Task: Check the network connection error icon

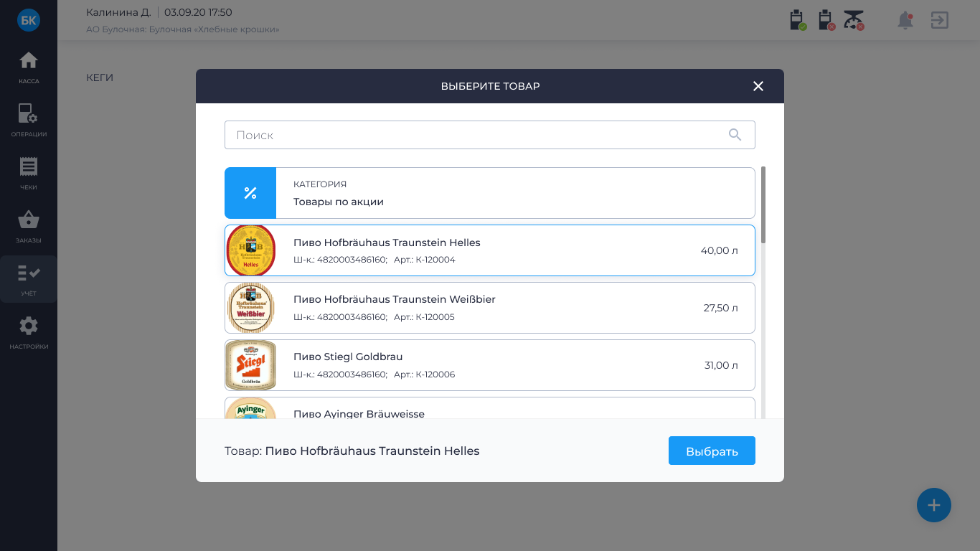Action: tap(854, 20)
